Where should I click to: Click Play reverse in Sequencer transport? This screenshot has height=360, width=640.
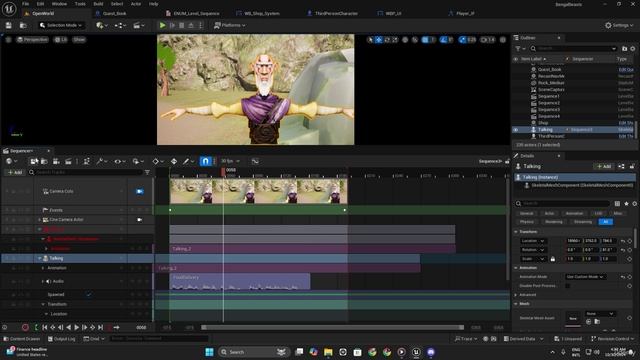[x=68, y=327]
